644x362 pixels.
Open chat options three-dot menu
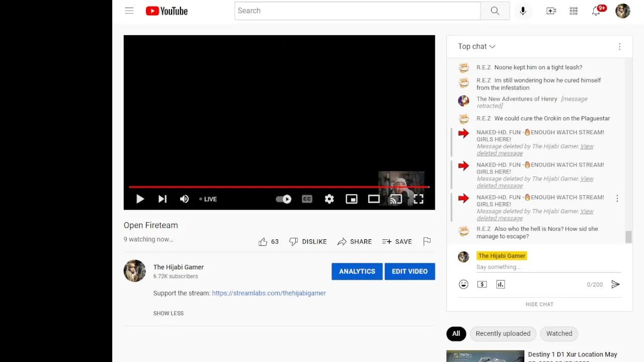[x=619, y=46]
